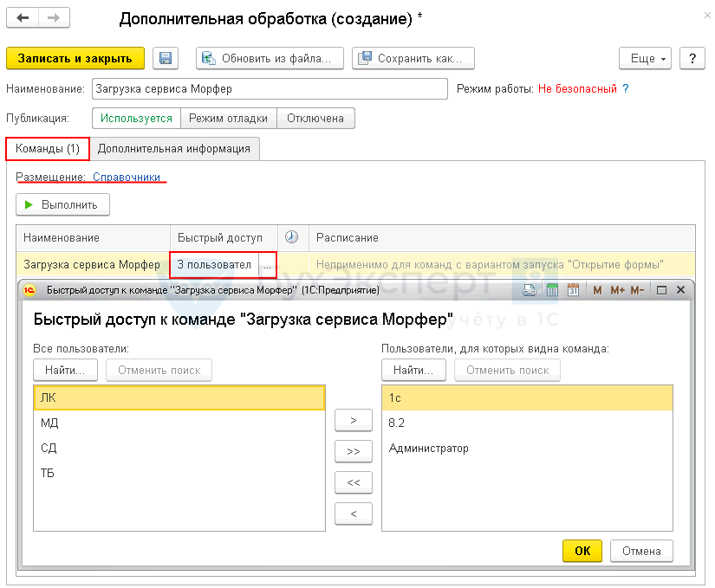The image size is (715, 588).
Task: Set publication to Используется
Action: 136,119
